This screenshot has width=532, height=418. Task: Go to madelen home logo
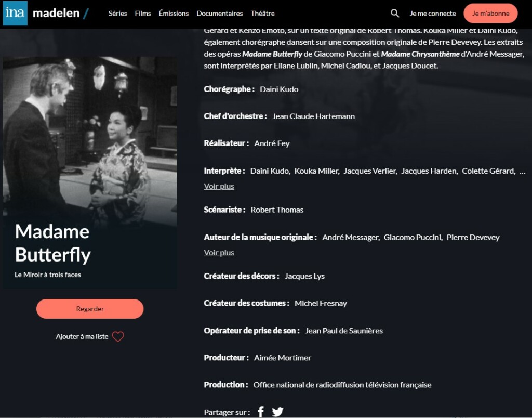coord(60,13)
